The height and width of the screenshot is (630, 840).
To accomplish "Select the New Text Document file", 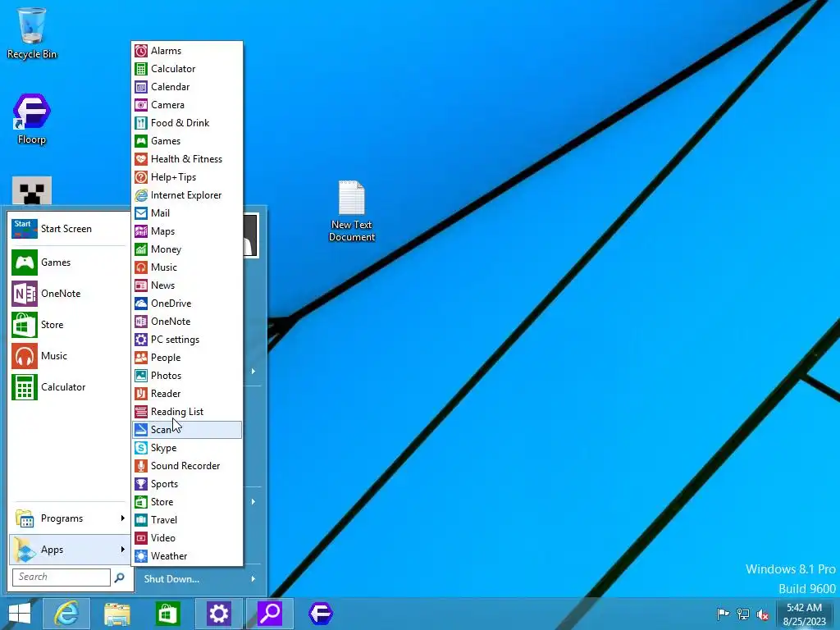I will click(352, 211).
